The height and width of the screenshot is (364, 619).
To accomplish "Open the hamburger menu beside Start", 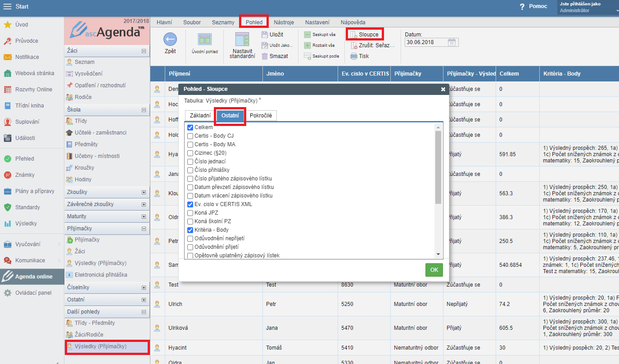I will tap(8, 7).
